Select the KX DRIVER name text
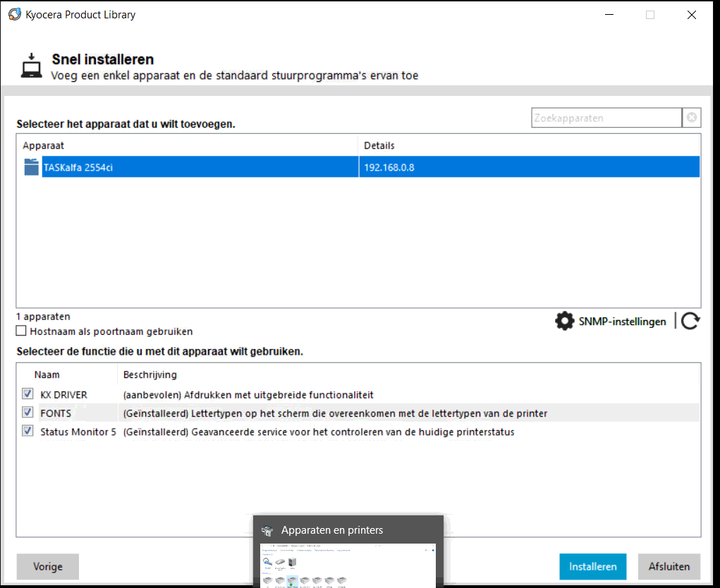 (x=64, y=395)
